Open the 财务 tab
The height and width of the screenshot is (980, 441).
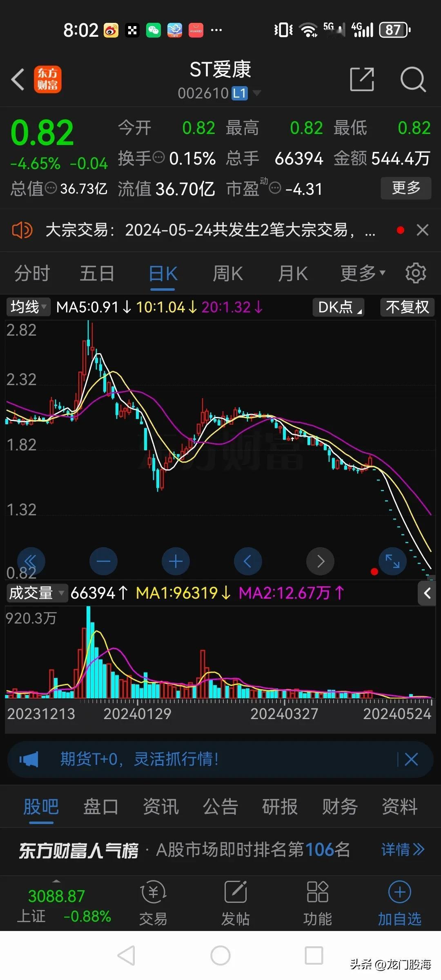[x=340, y=806]
